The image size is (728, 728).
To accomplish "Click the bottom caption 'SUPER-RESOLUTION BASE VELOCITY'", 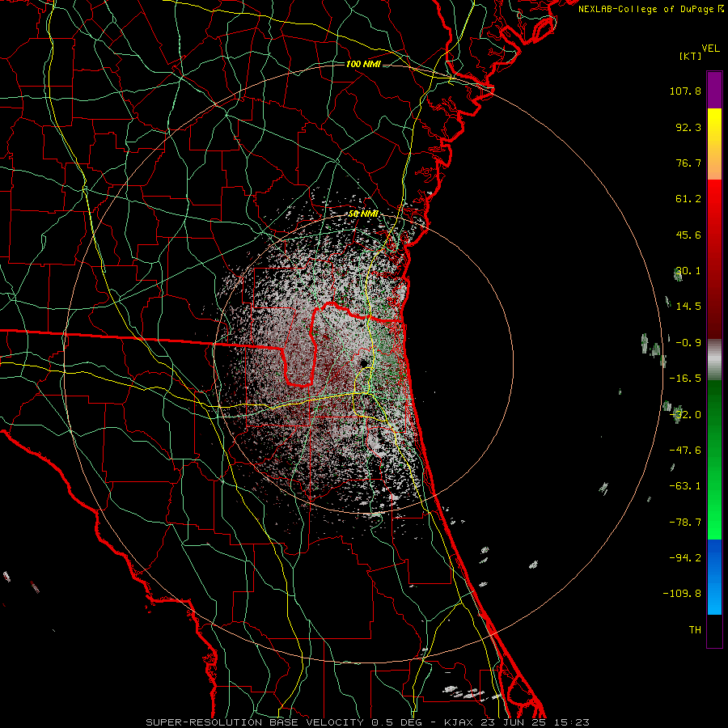I will click(x=255, y=722).
